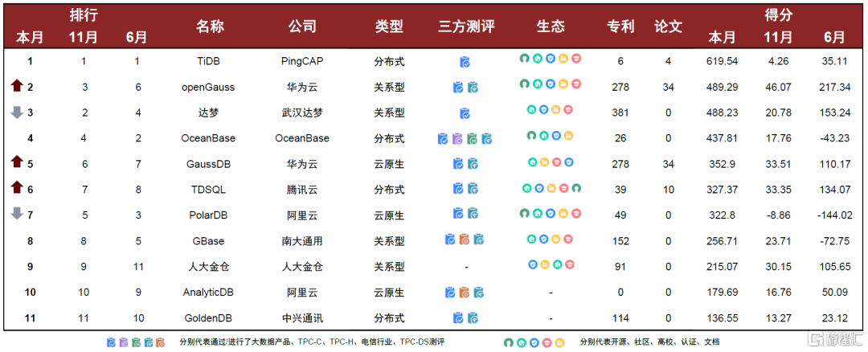The width and height of the screenshot is (868, 352).
Task: Click the teal telecom evaluation icon in the openGauss row
Action: [x=473, y=88]
